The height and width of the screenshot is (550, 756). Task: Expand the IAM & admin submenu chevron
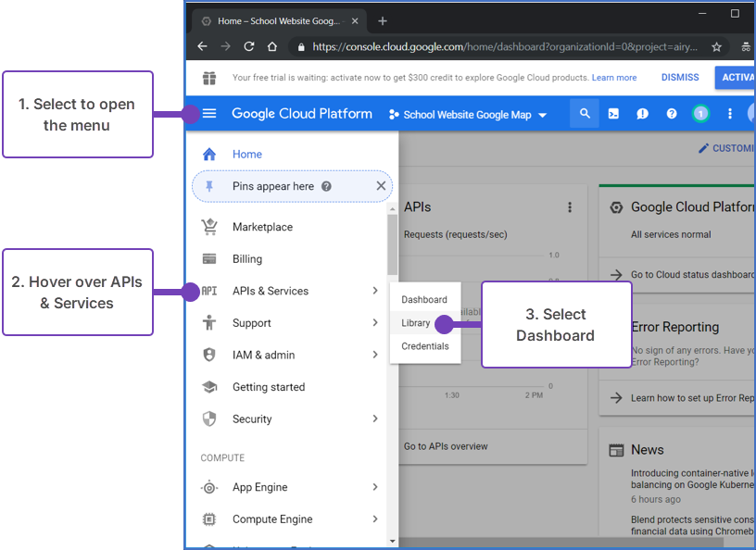pos(375,355)
